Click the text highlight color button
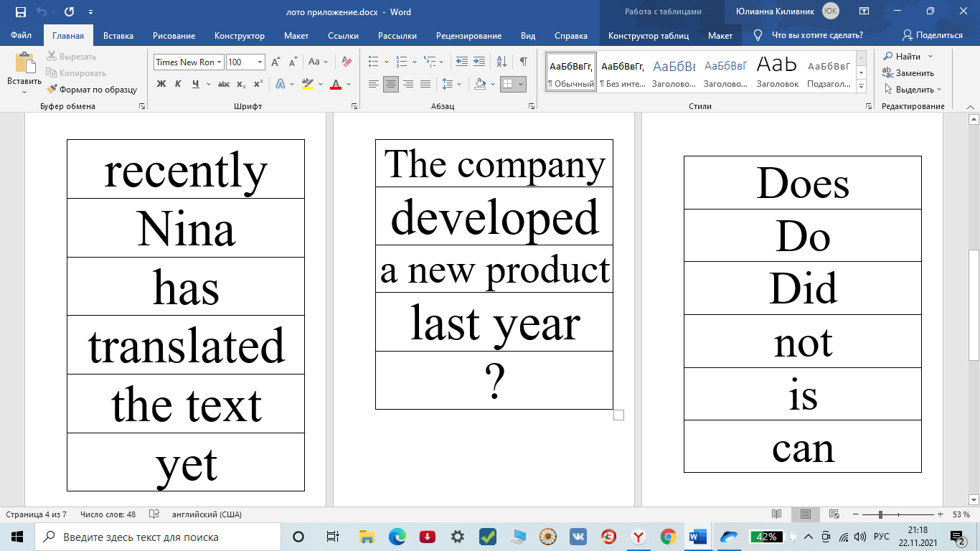This screenshot has height=551, width=980. pos(308,84)
